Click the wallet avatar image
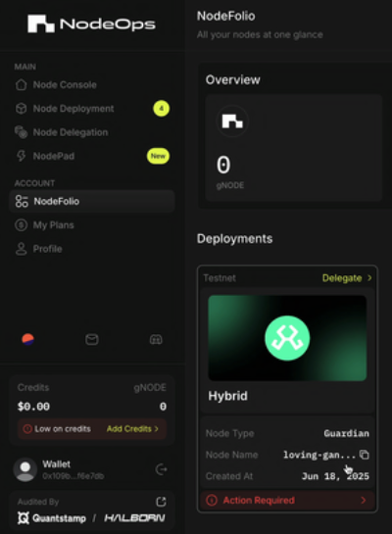 [x=25, y=469]
